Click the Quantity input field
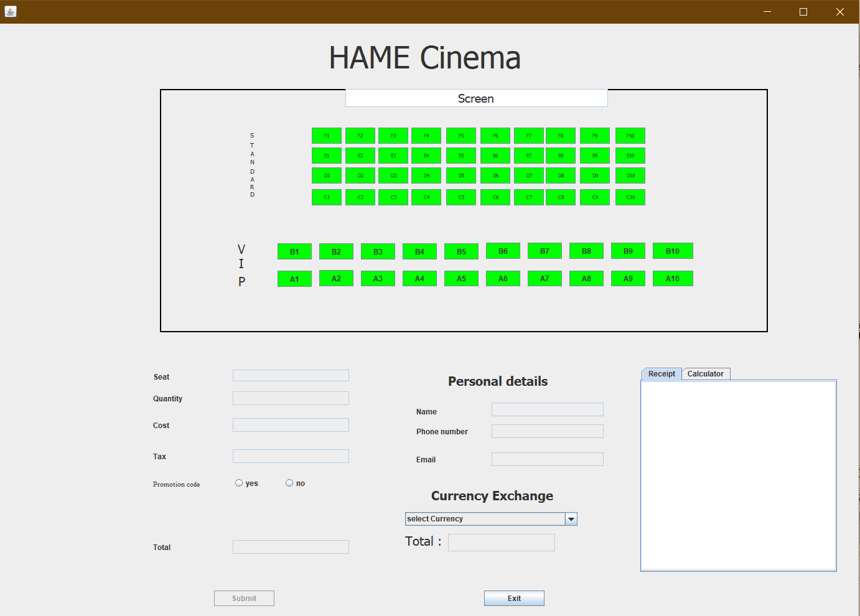Viewport: 860px width, 616px height. 291,398
